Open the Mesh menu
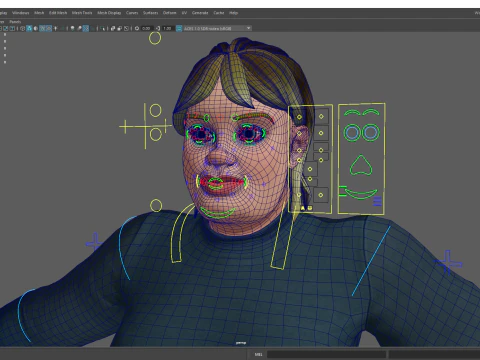Screen dimensions: 480x360 (x=39, y=13)
